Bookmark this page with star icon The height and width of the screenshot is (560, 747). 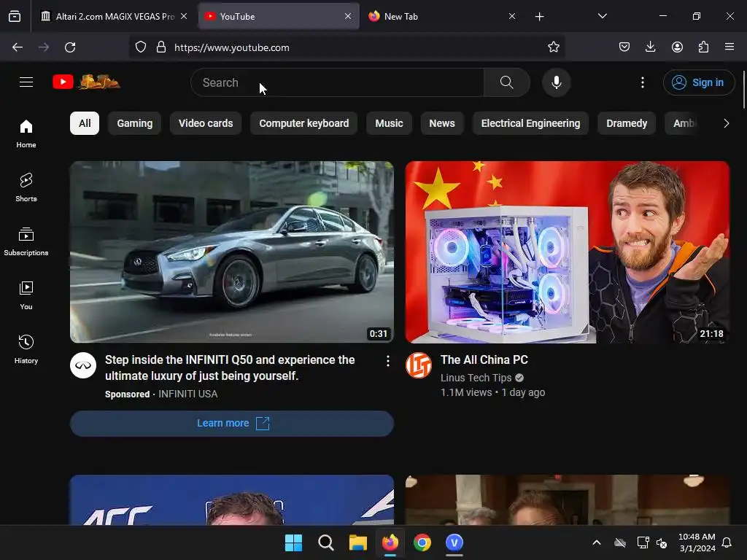(x=553, y=47)
